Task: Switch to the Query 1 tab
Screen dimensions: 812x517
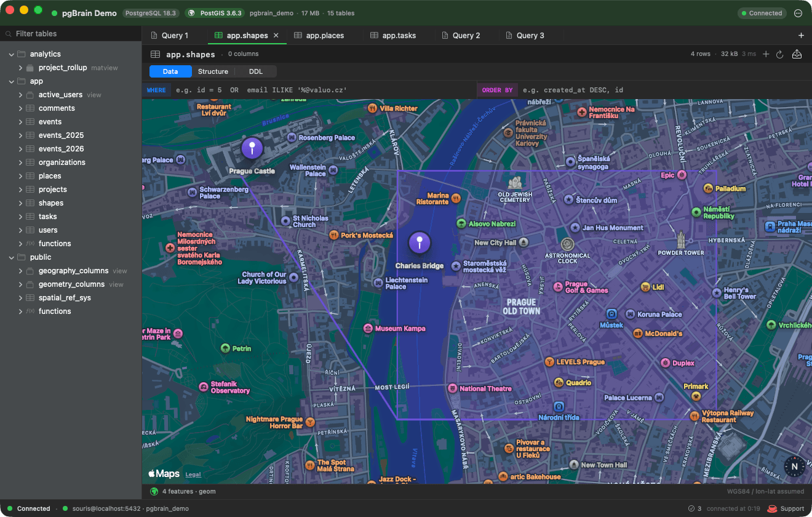Action: pyautogui.click(x=169, y=36)
